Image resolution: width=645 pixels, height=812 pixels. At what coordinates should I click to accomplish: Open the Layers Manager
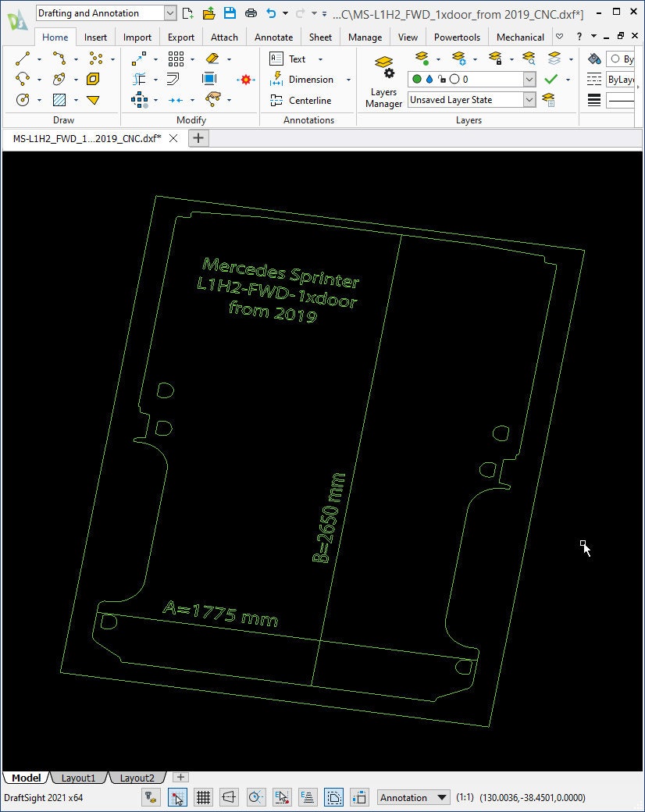[384, 82]
